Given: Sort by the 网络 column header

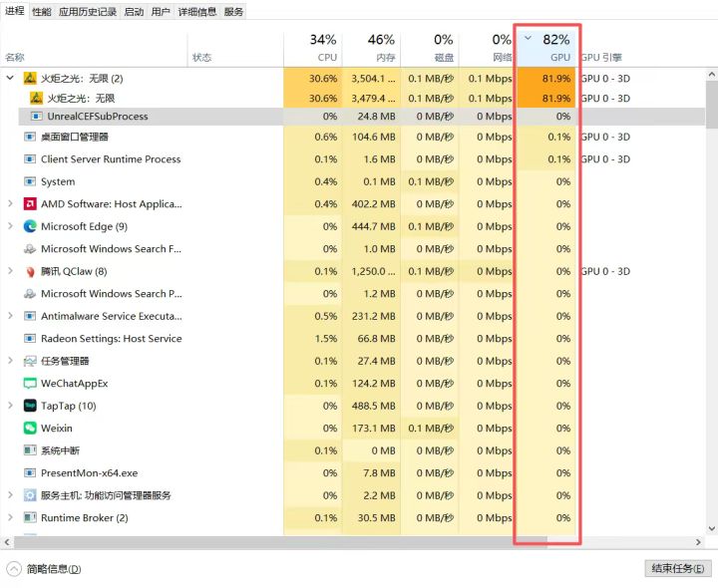Looking at the screenshot, I should [488, 49].
